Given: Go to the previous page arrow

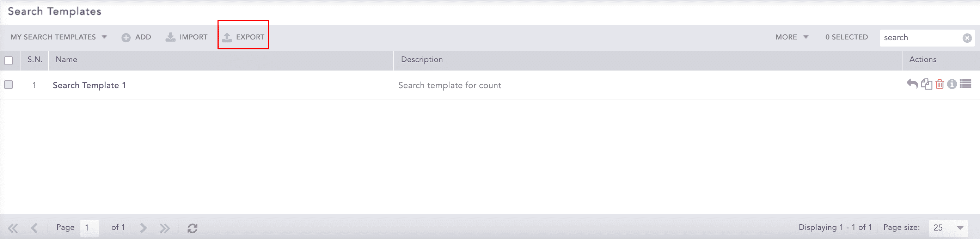Looking at the screenshot, I should [x=34, y=228].
